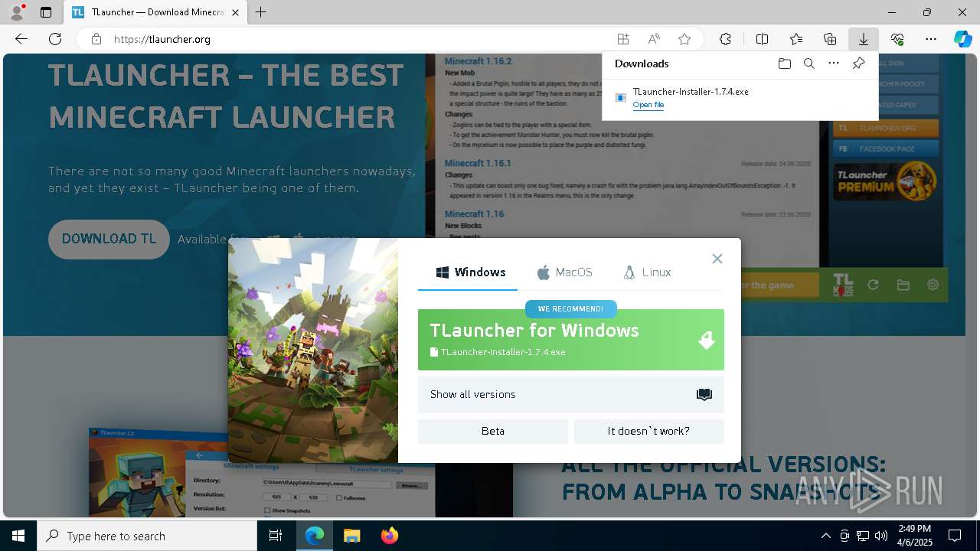Open Windows Start menu
This screenshot has width=980, height=551.
pos(18,536)
